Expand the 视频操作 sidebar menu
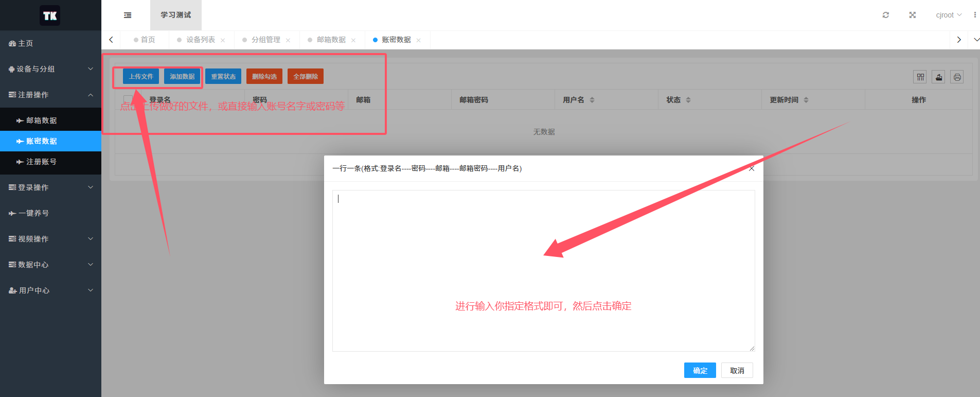980x397 pixels. [50, 239]
